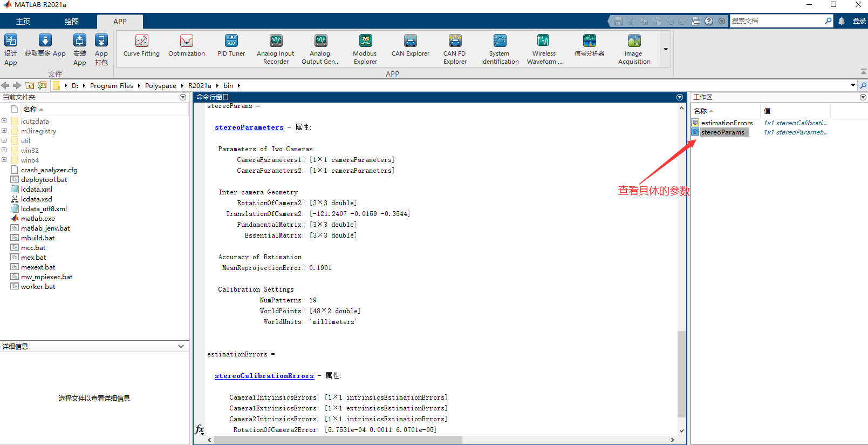The height and width of the screenshot is (445, 868).
Task: Click the Copy icon in quick access toolbar
Action: point(644,21)
